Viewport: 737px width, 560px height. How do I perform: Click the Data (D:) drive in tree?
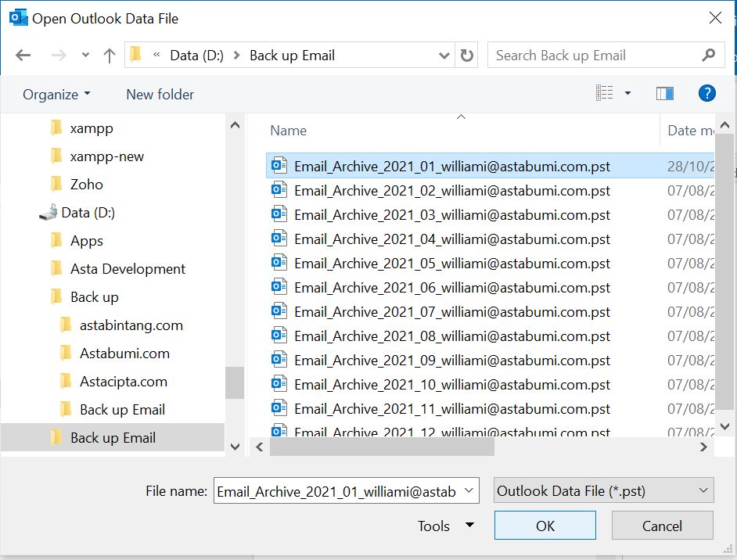[x=88, y=213]
